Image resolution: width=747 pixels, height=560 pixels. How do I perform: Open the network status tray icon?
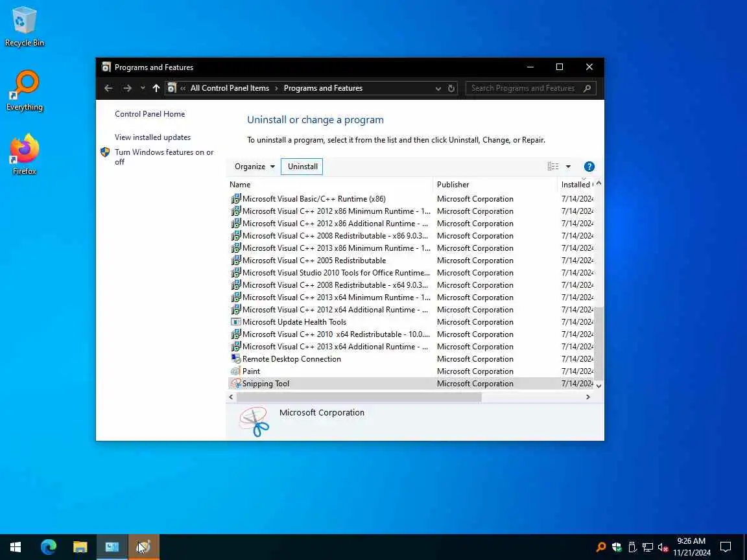coord(647,547)
